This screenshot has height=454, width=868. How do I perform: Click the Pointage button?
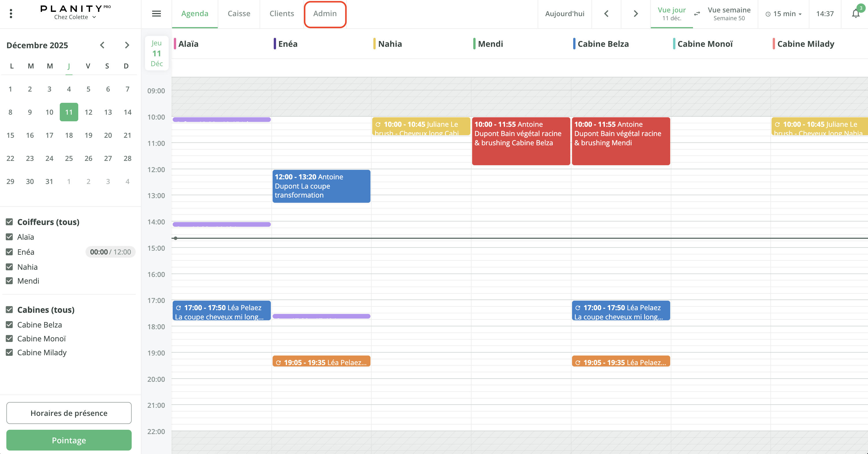click(69, 440)
